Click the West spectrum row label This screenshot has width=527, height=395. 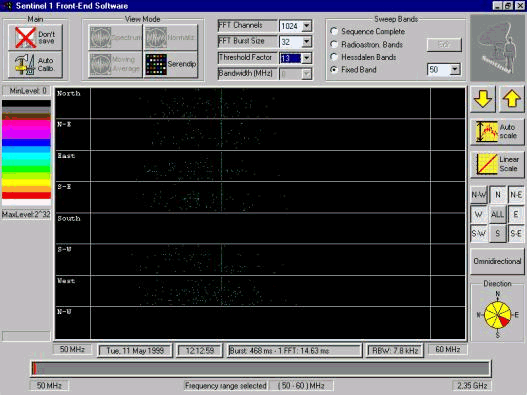point(66,281)
